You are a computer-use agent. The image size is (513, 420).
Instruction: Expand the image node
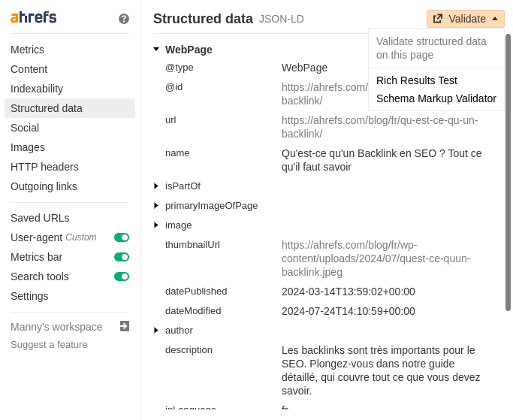pos(156,225)
